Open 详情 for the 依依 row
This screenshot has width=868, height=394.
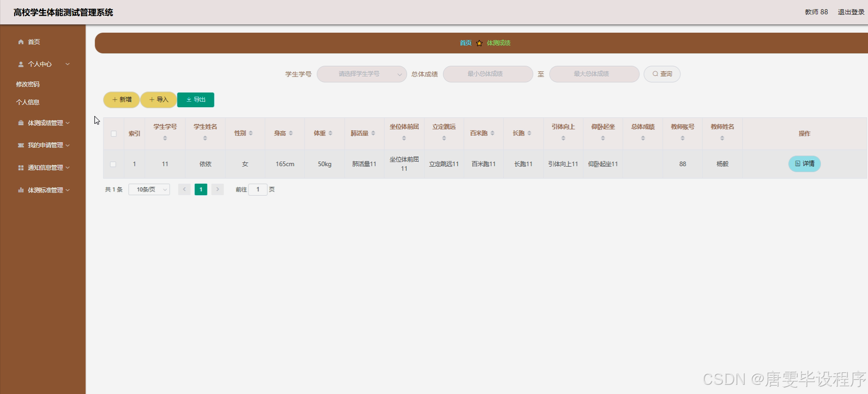[x=805, y=164]
